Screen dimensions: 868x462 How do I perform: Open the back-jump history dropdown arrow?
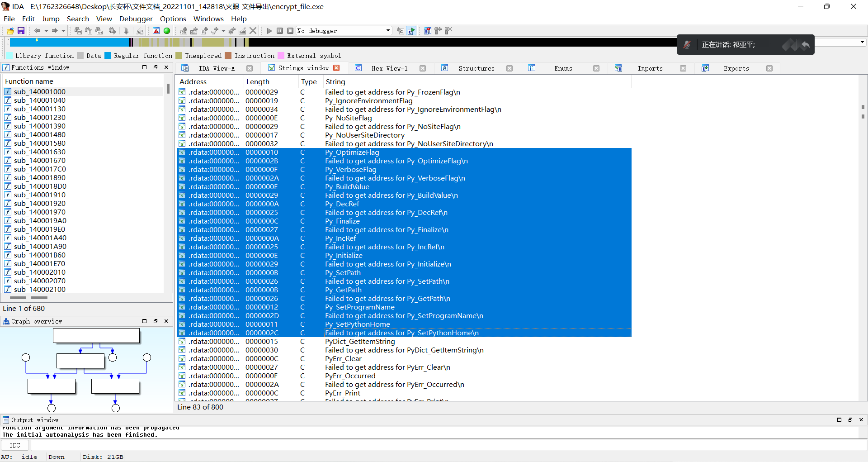click(46, 31)
